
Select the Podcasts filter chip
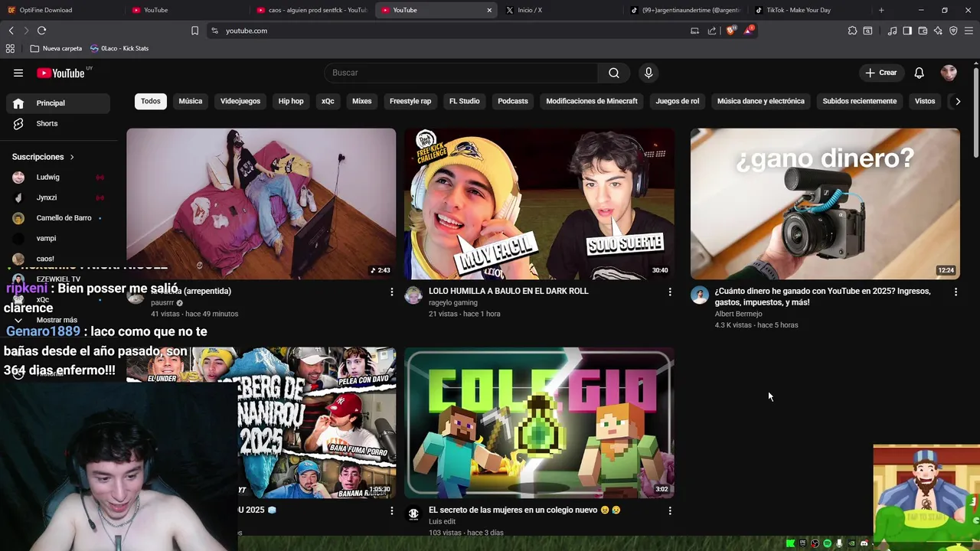pos(513,101)
